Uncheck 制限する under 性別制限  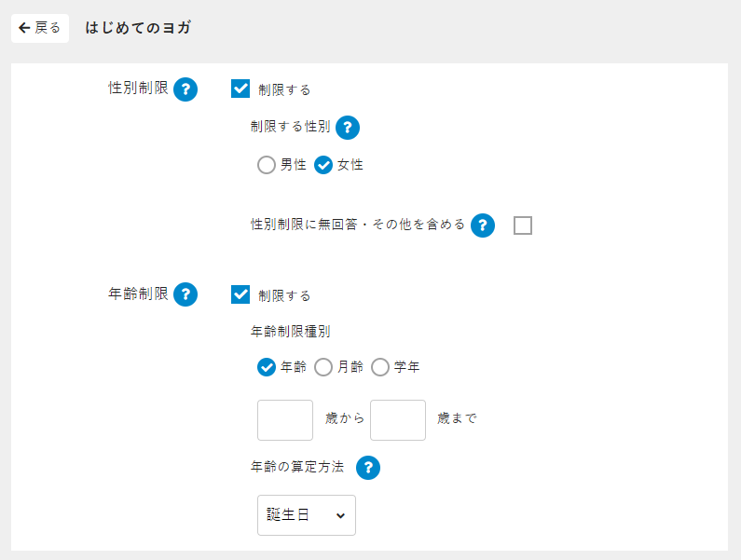tap(240, 89)
